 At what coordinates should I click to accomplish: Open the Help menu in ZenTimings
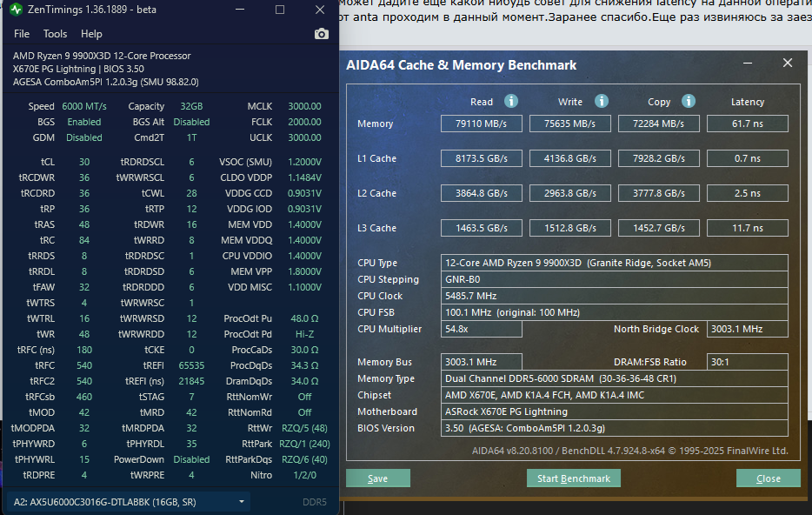(91, 34)
